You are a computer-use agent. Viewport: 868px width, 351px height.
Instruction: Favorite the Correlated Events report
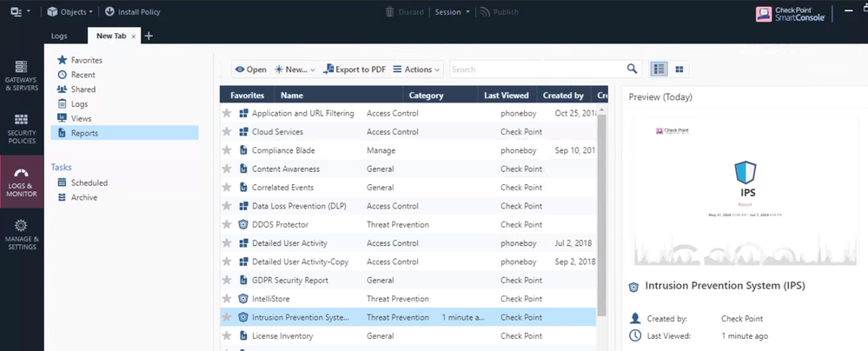coord(227,188)
